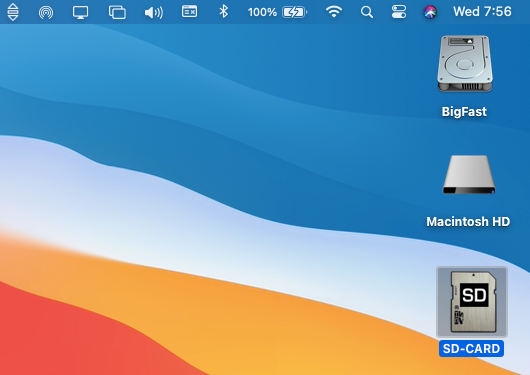Viewport: 530px width, 375px height.
Task: Click the SD-CARD highlighted label
Action: pyautogui.click(x=472, y=349)
